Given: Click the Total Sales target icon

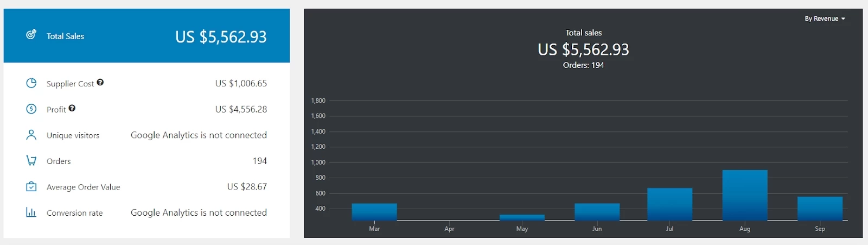Looking at the screenshot, I should pyautogui.click(x=31, y=35).
